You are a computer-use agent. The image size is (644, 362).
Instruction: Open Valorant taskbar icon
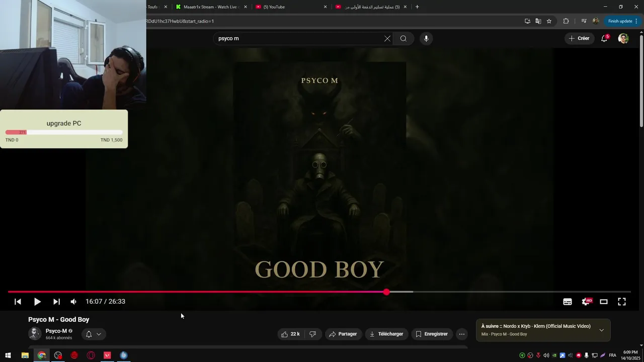(x=107, y=355)
